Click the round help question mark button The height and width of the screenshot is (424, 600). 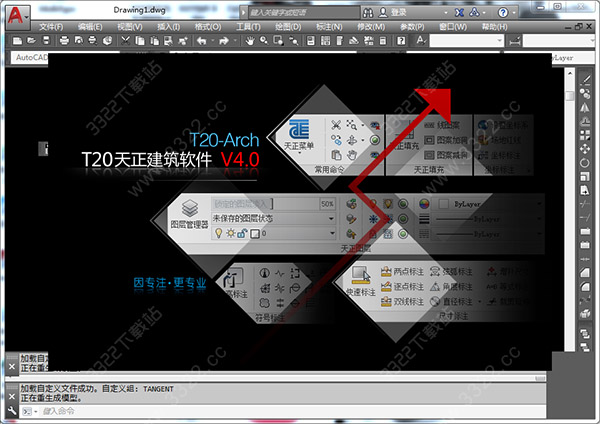pyautogui.click(x=503, y=13)
